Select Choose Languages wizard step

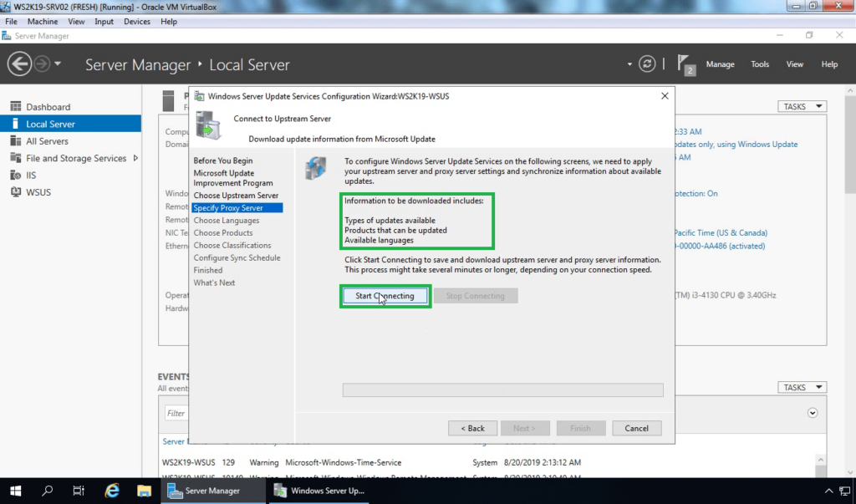pos(226,220)
